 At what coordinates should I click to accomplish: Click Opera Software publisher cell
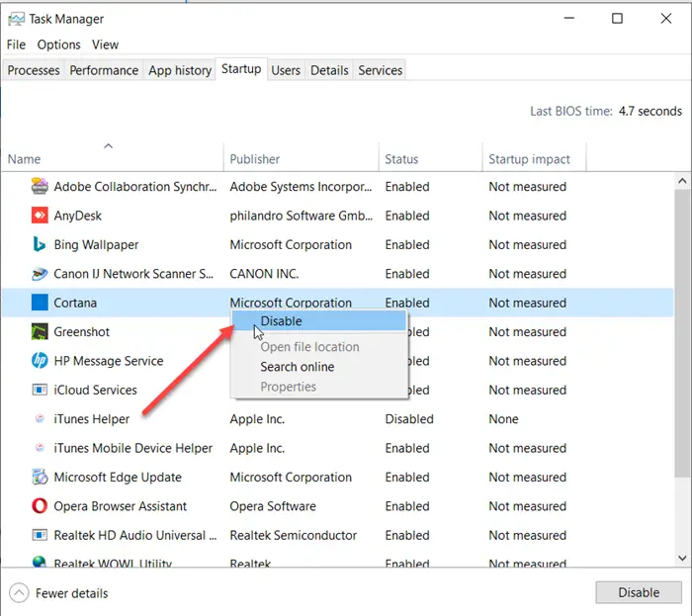[273, 506]
